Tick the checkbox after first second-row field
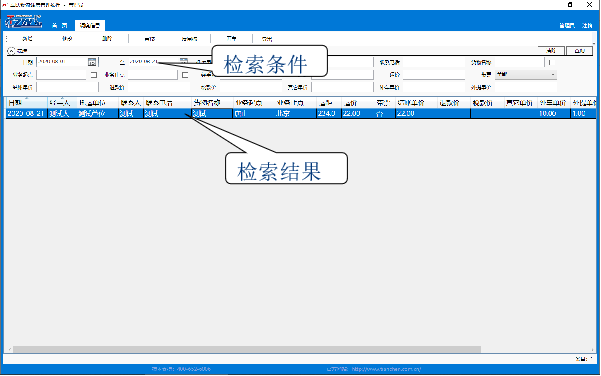 pos(94,75)
